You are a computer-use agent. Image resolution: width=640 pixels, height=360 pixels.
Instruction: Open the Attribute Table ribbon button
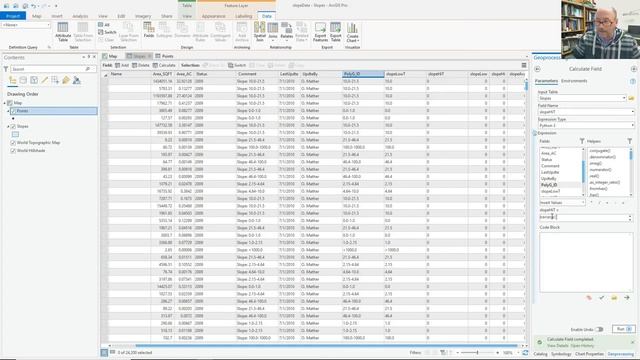tap(62, 32)
